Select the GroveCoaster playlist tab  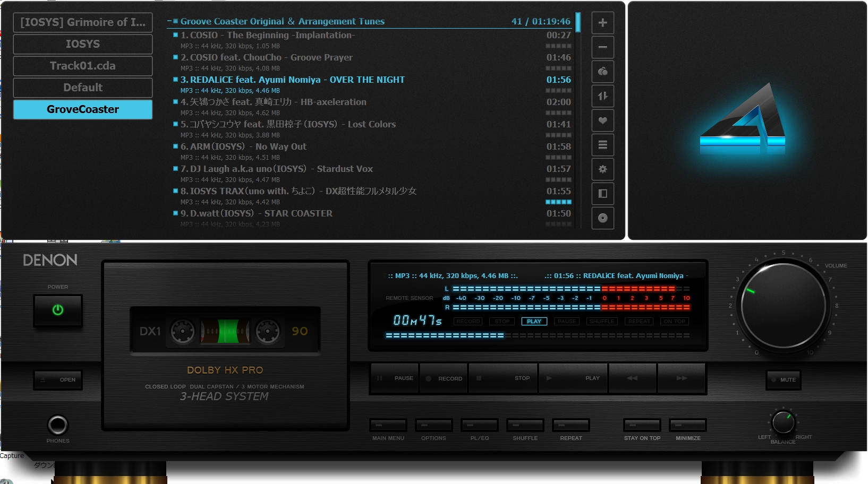coord(83,109)
